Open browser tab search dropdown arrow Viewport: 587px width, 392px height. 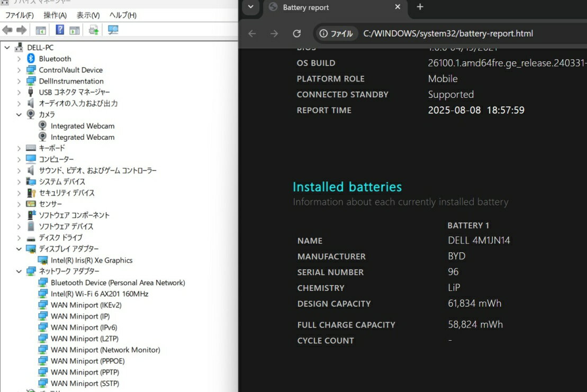click(251, 7)
